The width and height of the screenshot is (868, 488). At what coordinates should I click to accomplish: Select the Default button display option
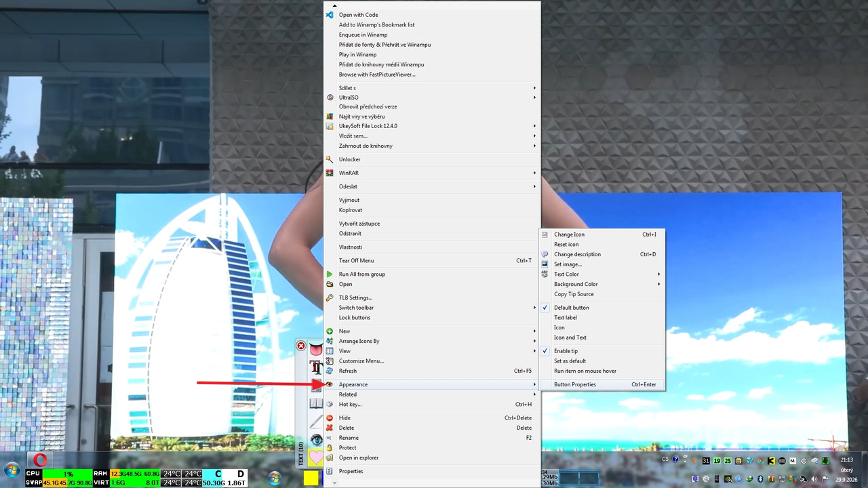(x=601, y=308)
